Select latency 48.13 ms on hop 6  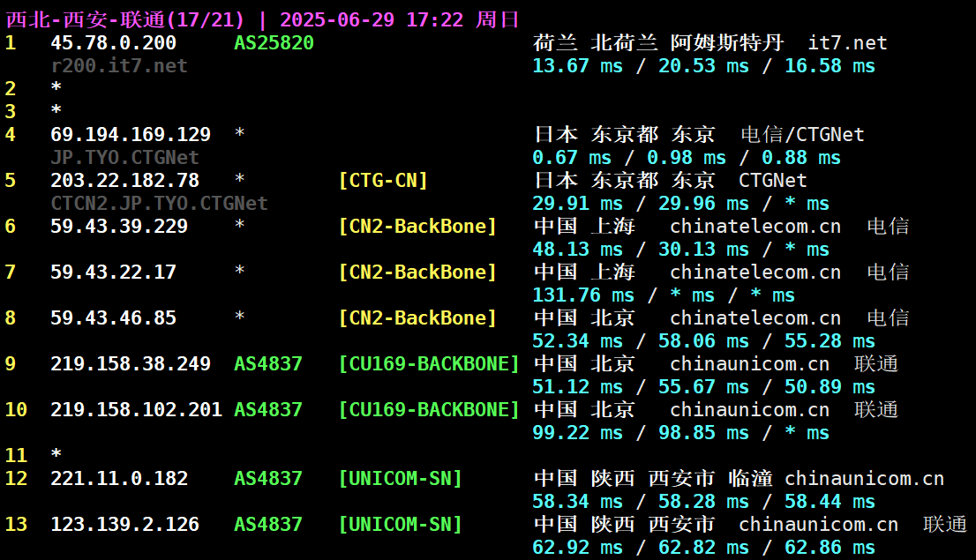pyautogui.click(x=577, y=249)
